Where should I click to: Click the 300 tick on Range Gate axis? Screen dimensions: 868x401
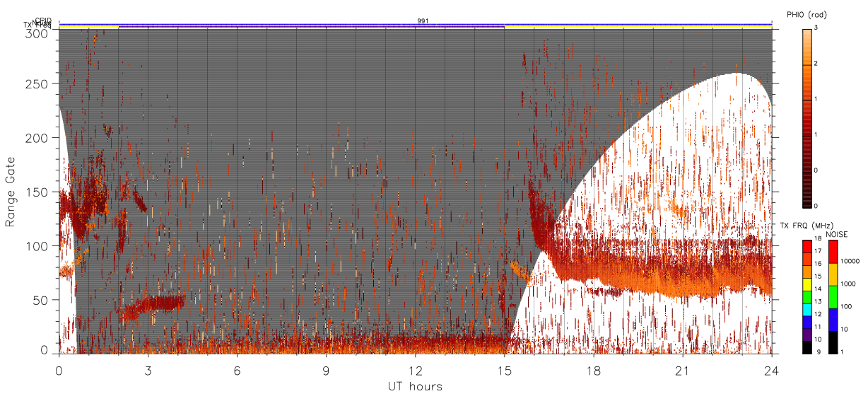(x=37, y=33)
